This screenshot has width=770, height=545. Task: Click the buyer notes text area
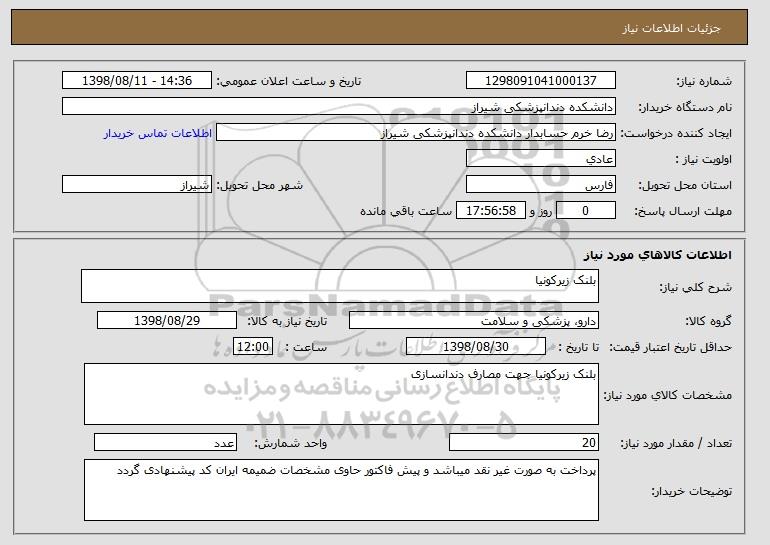341,490
